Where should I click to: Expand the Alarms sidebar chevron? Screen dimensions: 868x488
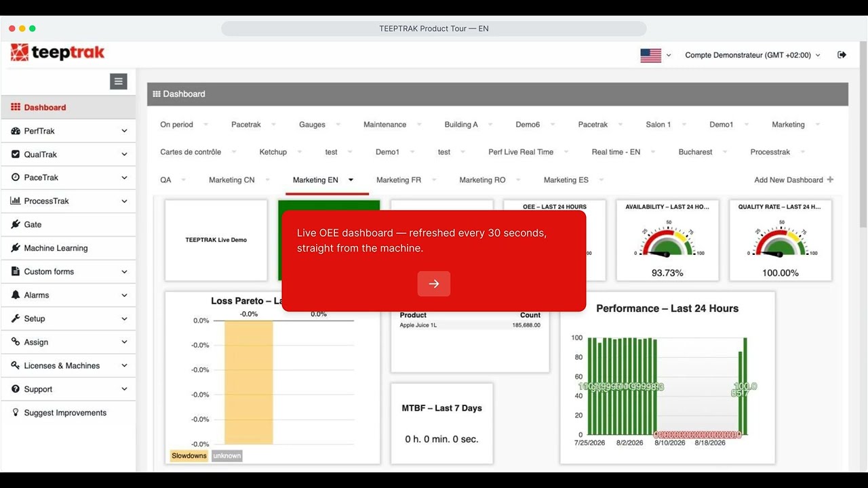(124, 296)
